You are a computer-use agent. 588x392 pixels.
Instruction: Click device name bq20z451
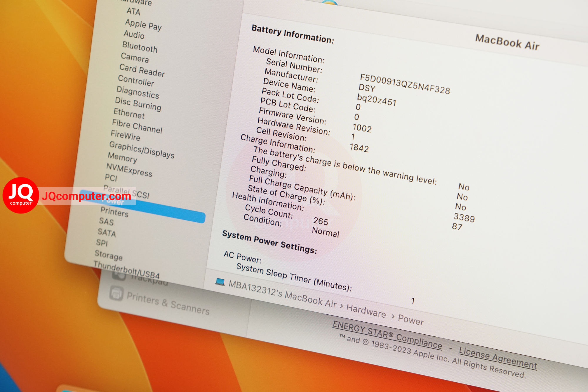pos(377,100)
